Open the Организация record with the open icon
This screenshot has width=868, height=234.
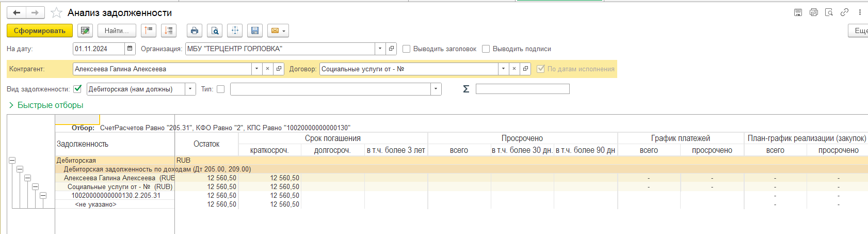tap(392, 49)
